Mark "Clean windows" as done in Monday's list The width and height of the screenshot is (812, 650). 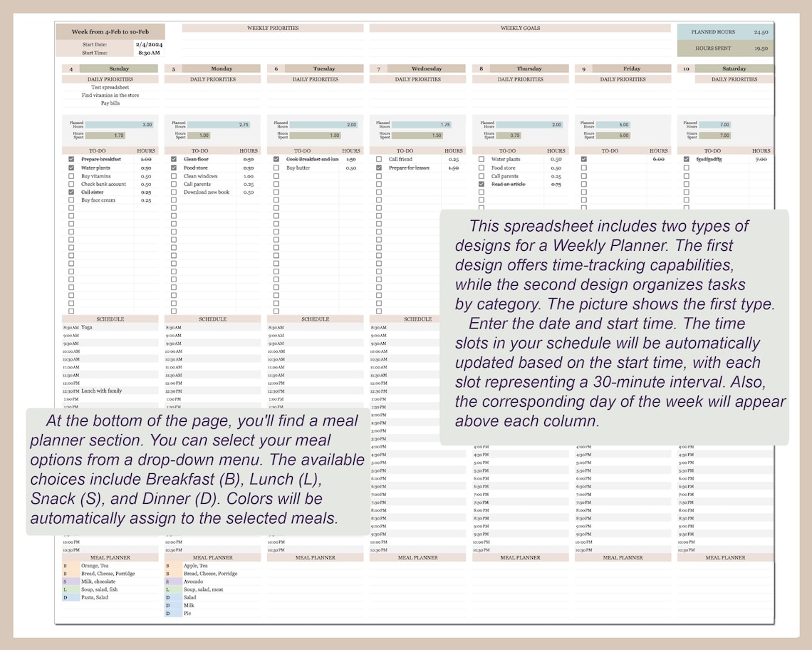(173, 176)
